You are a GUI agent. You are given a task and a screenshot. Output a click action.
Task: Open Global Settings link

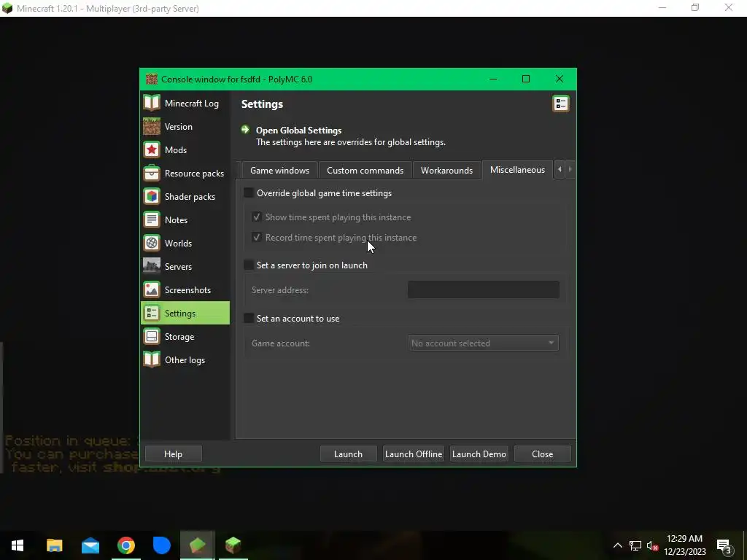298,130
